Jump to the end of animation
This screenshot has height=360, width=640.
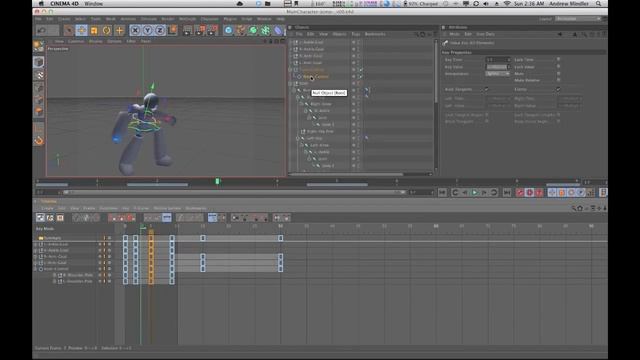tap(507, 192)
